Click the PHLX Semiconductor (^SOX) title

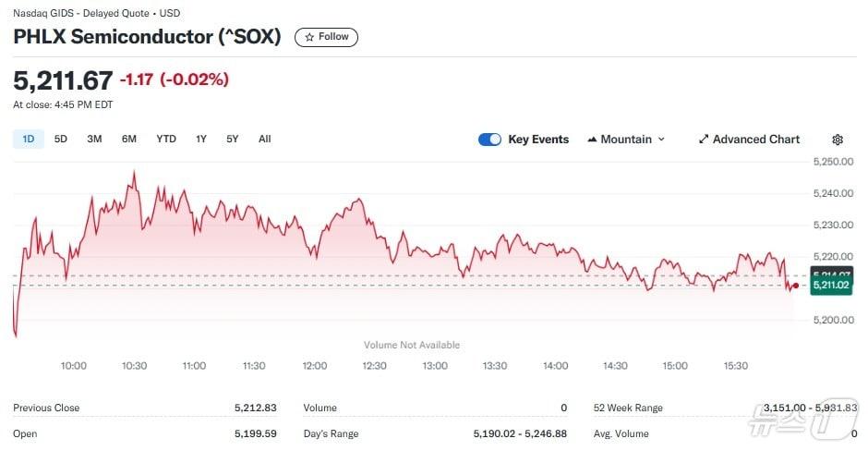click(x=147, y=37)
